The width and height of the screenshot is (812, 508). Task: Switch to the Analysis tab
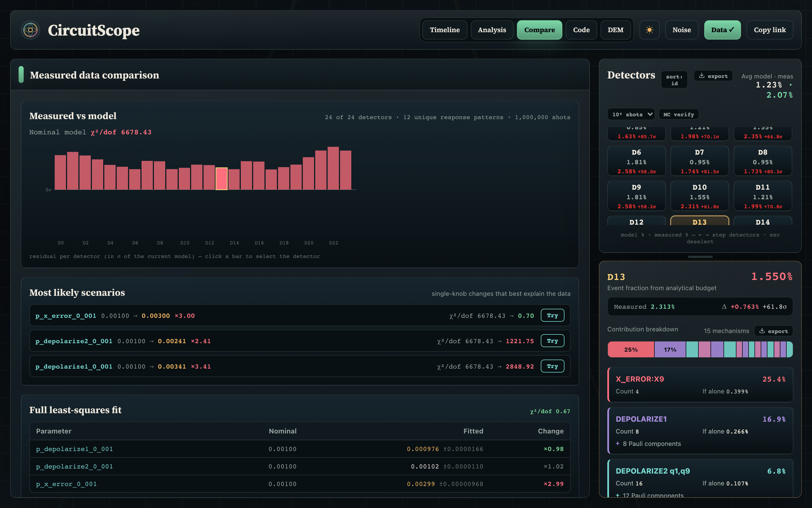[x=492, y=30]
